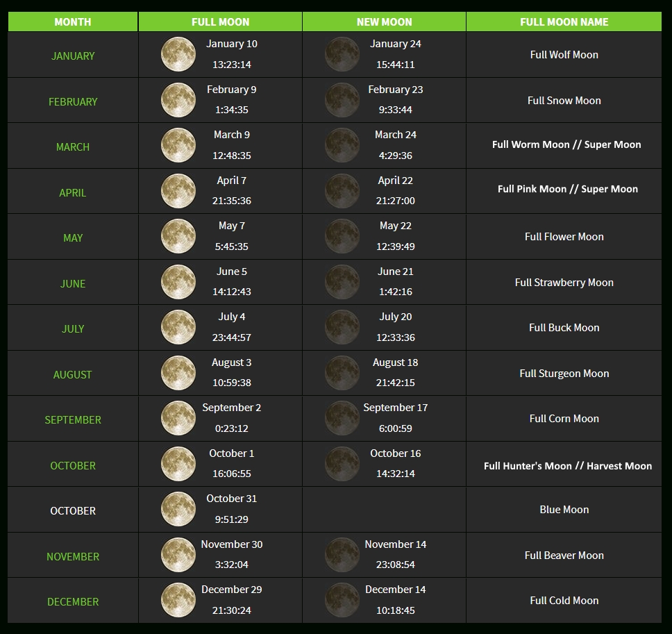Click the Full Cold Moon name
This screenshot has height=634, width=672.
click(564, 601)
